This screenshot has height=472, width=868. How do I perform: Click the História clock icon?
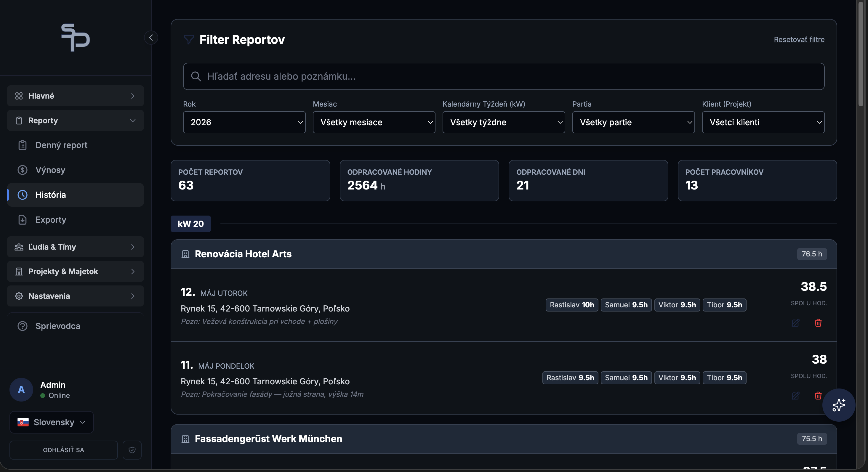pos(22,195)
